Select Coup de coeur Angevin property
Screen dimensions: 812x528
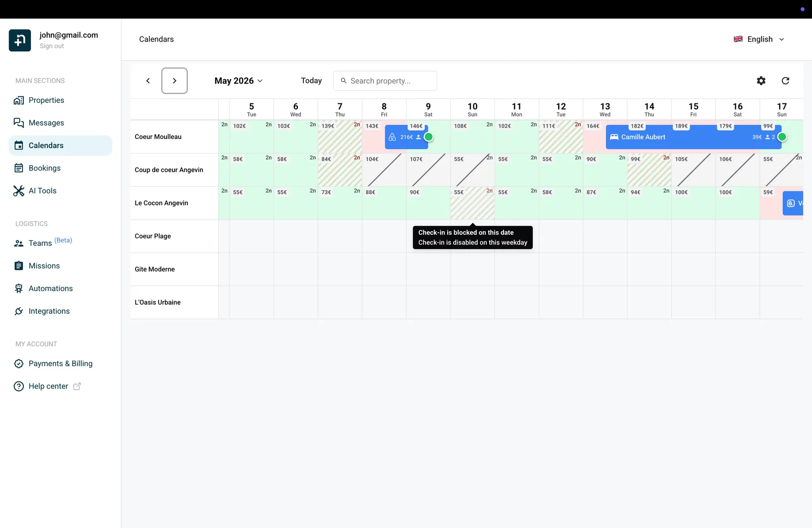point(169,170)
